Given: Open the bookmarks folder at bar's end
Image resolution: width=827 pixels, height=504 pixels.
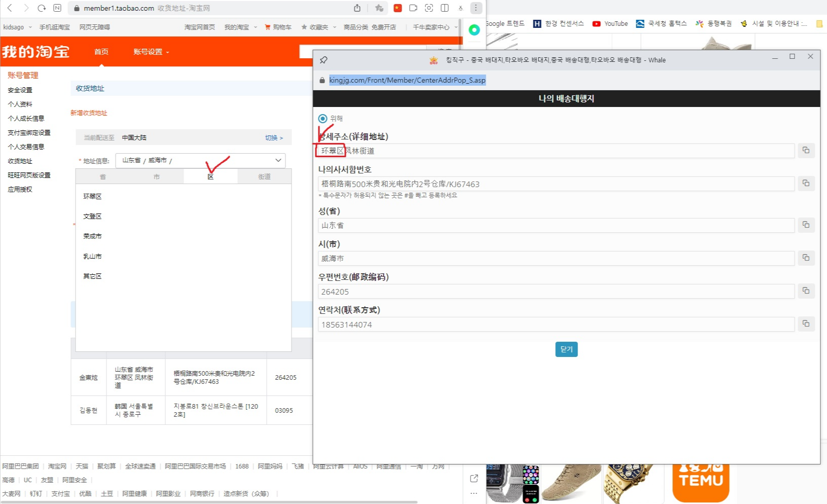Looking at the screenshot, I should 819,24.
